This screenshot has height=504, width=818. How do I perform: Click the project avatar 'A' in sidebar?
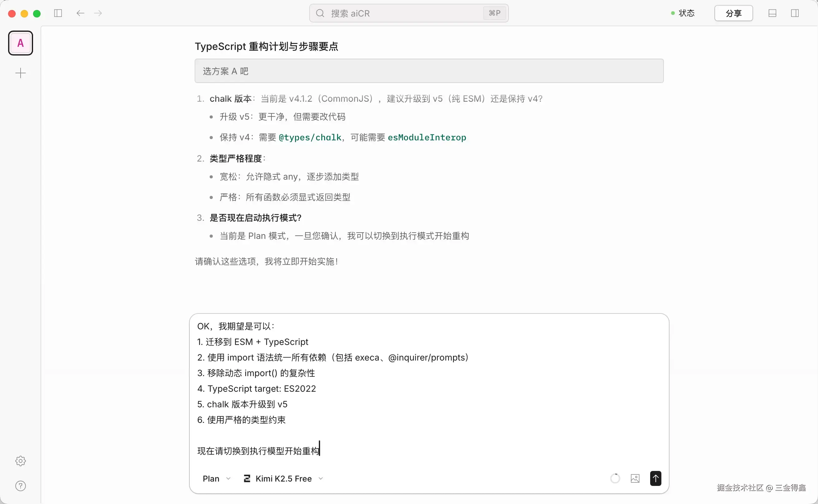21,43
